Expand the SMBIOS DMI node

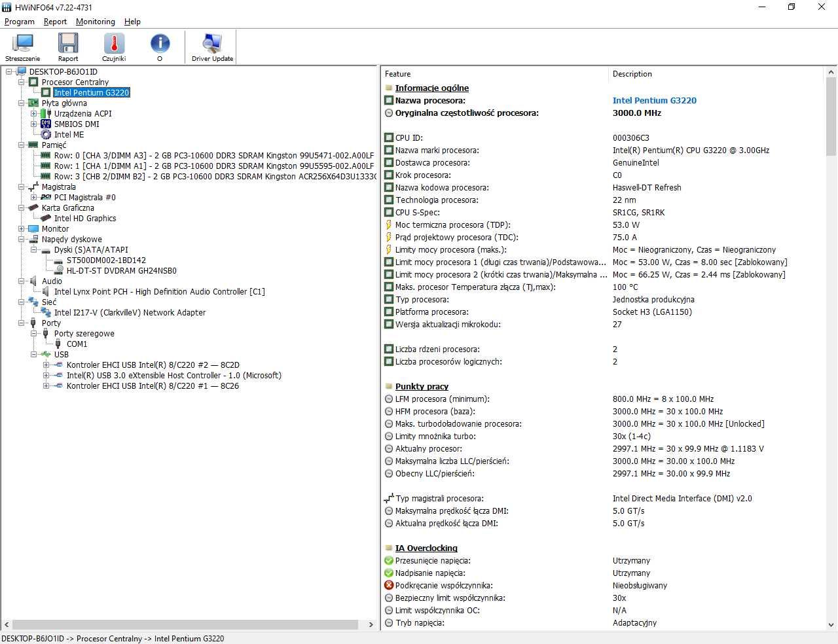[x=34, y=124]
